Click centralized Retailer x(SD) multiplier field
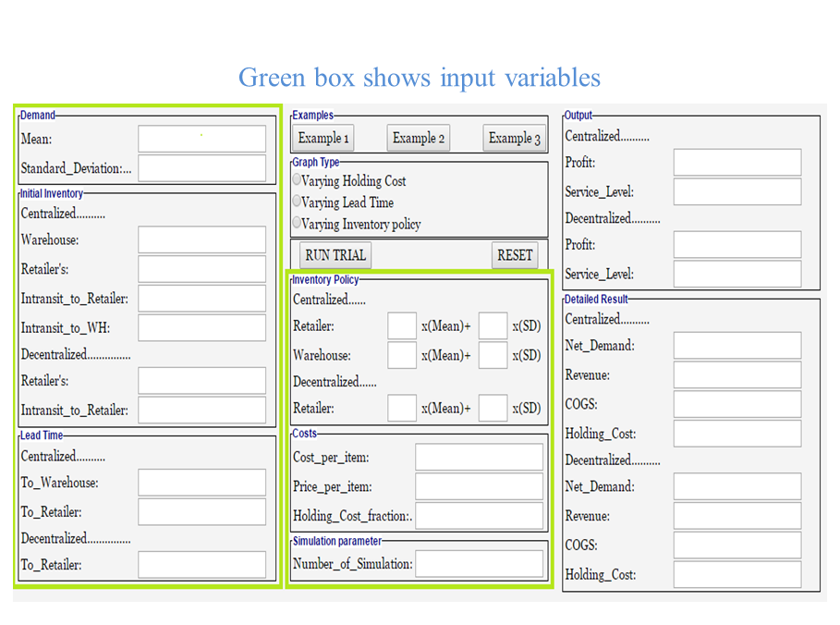 493,325
